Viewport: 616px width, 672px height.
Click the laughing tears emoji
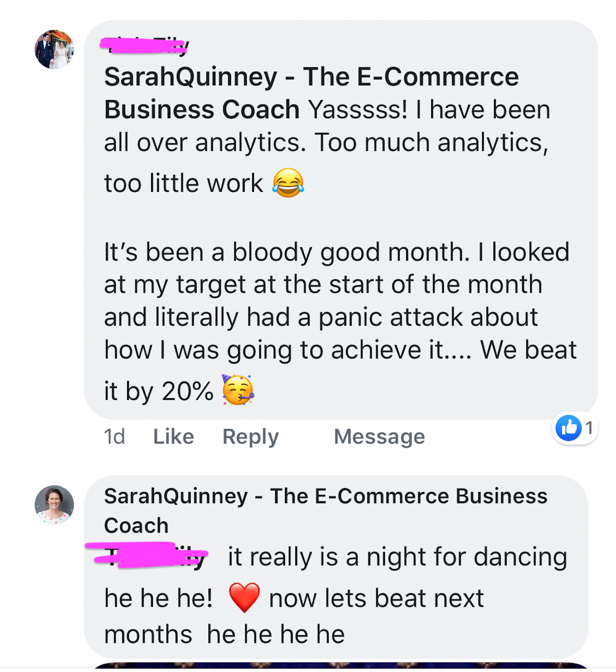coord(288,182)
